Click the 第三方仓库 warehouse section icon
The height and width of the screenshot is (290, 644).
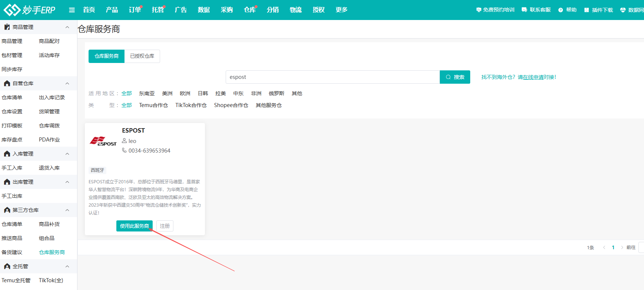point(7,210)
